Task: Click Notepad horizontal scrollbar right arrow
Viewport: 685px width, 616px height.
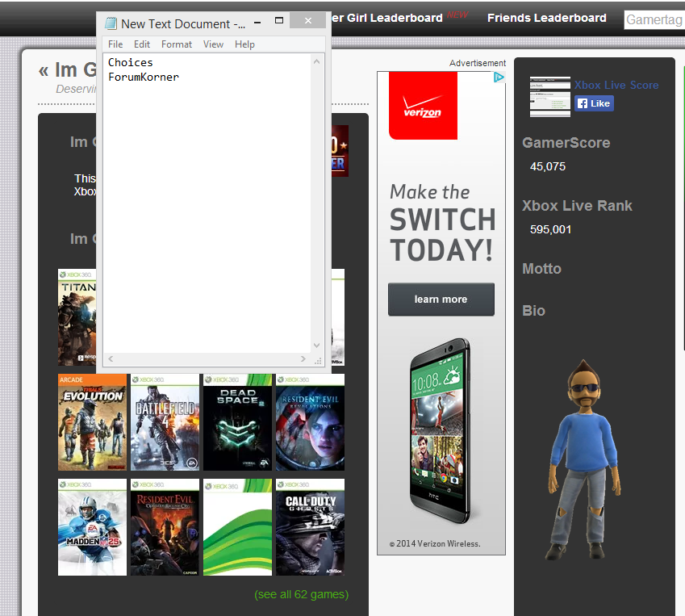Action: point(303,359)
